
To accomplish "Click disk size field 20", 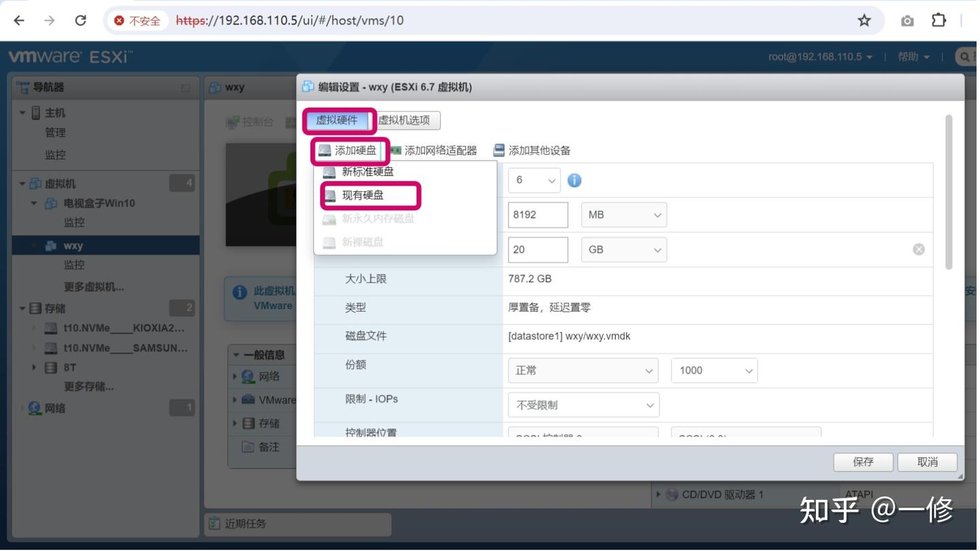I will (x=538, y=249).
